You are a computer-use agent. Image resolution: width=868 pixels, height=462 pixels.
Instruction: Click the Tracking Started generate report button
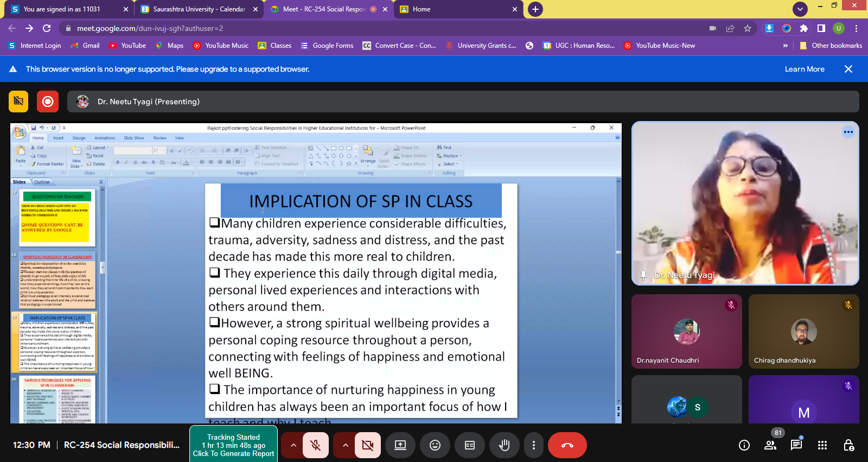(233, 445)
